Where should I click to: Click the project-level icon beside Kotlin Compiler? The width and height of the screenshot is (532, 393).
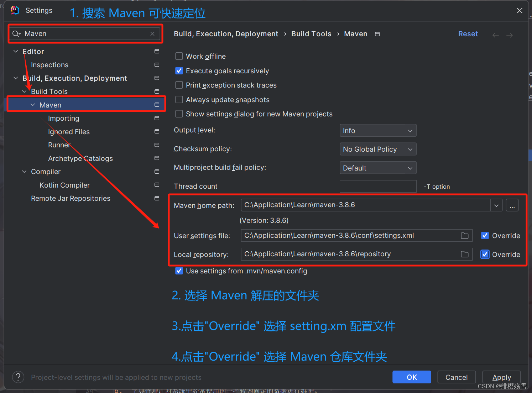tap(157, 185)
